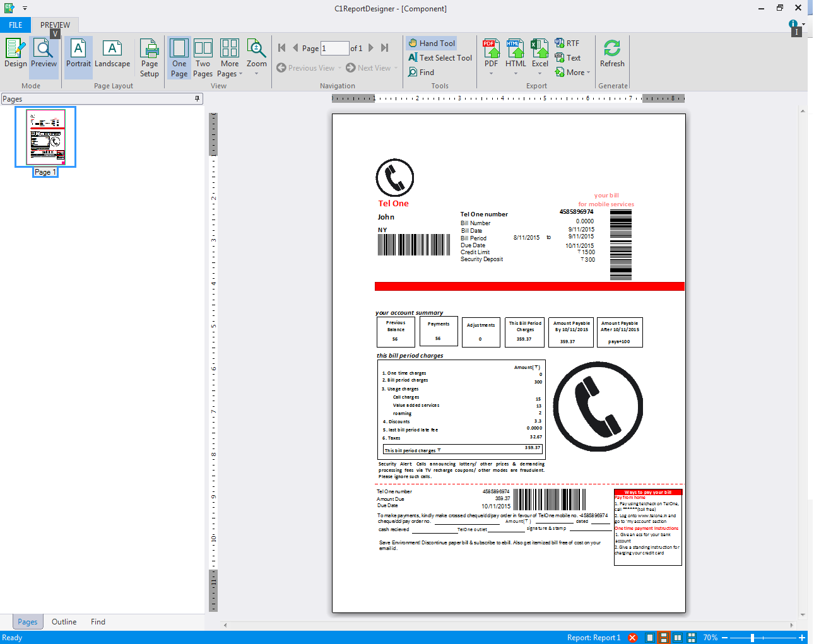Set multi-page grid view in status bar
Viewport: 814px width, 644px height.
point(691,638)
